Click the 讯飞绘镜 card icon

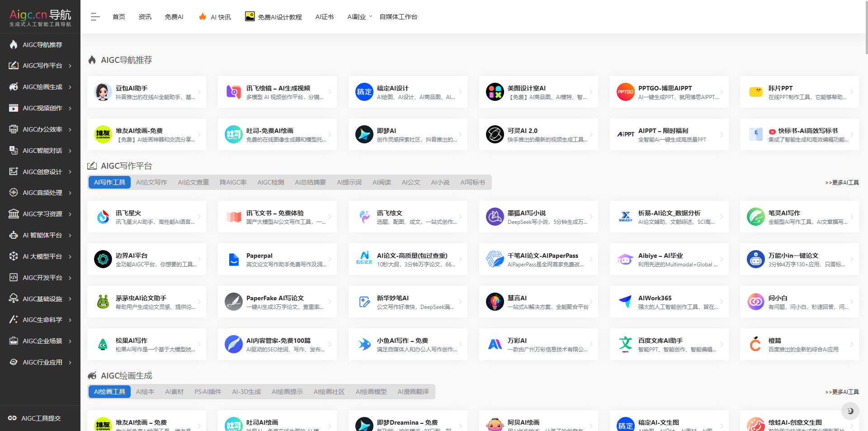click(x=234, y=92)
